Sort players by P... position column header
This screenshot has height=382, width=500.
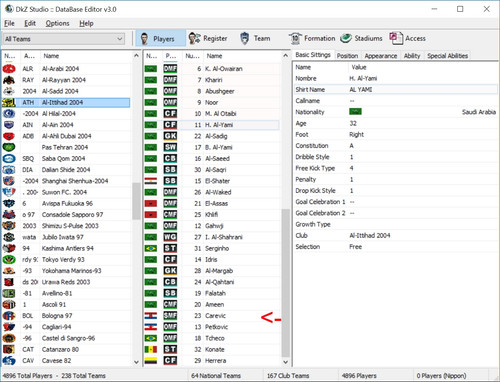tap(171, 56)
